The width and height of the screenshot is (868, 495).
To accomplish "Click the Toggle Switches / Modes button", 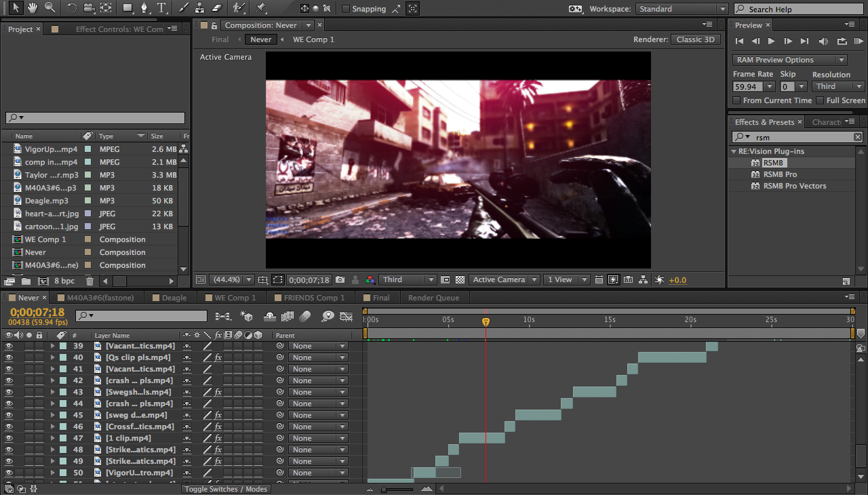I will (x=226, y=489).
